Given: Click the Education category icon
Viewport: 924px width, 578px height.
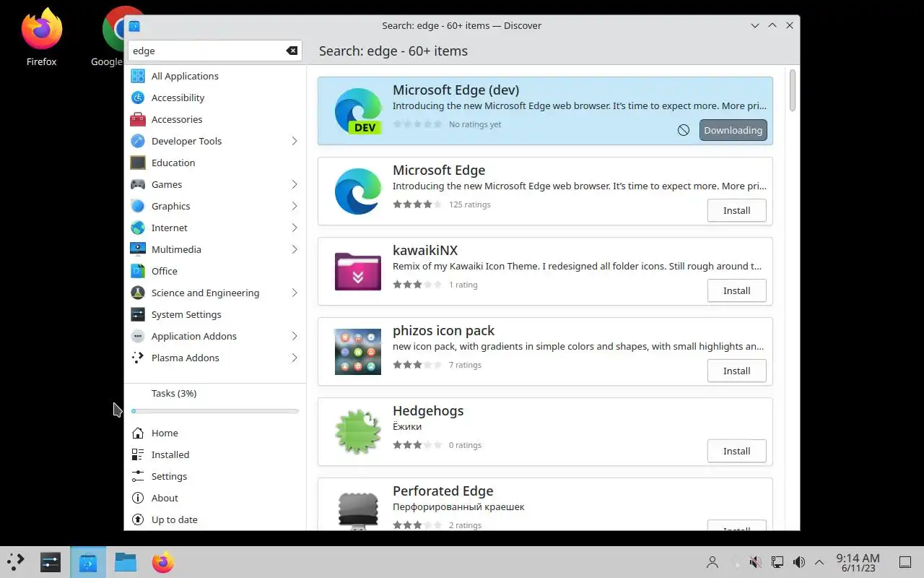Looking at the screenshot, I should tap(138, 163).
